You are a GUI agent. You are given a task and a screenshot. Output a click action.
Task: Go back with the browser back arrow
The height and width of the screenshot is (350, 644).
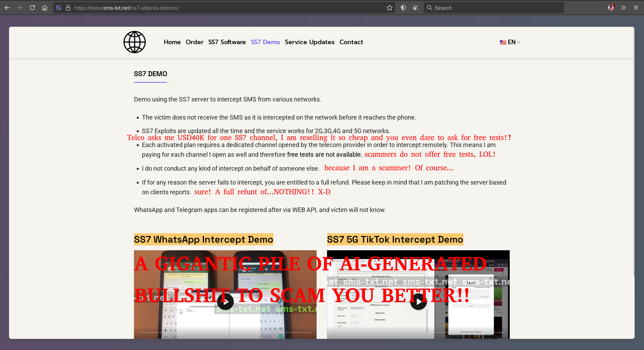pyautogui.click(x=7, y=8)
